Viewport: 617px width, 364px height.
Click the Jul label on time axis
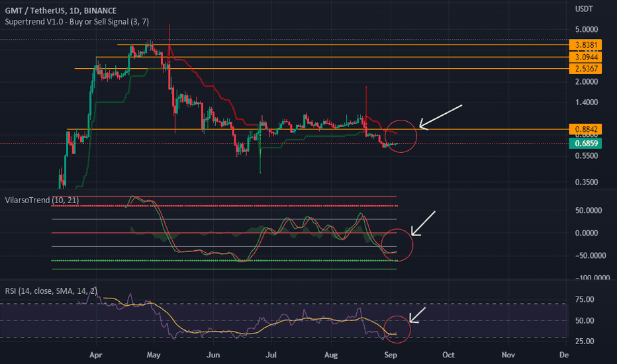[x=271, y=355]
